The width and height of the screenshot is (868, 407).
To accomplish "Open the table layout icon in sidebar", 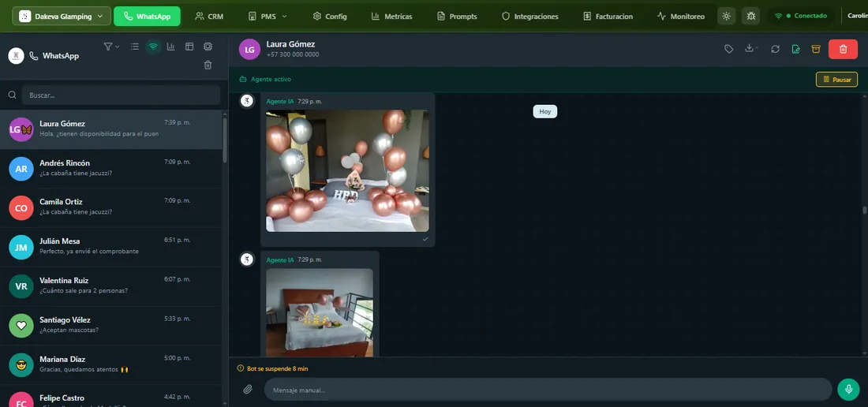I will [x=189, y=47].
